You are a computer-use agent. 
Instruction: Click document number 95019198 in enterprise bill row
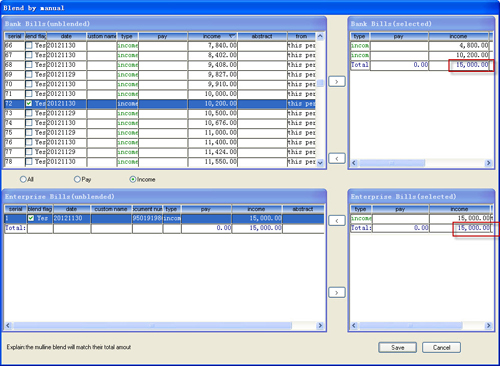(x=147, y=218)
